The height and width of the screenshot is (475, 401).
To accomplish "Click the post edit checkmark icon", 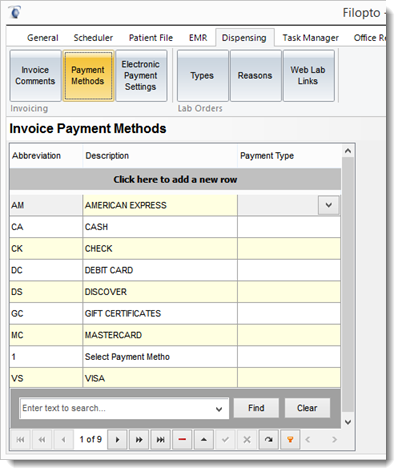I will point(225,440).
